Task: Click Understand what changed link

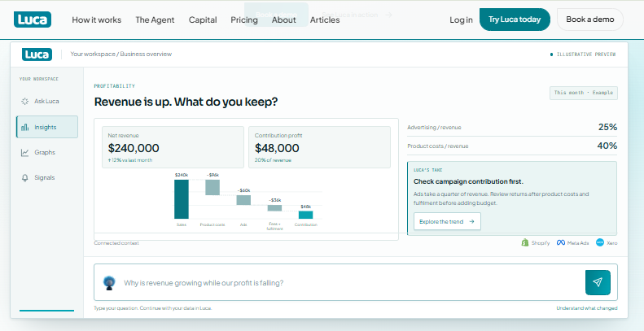Action: [587, 308]
